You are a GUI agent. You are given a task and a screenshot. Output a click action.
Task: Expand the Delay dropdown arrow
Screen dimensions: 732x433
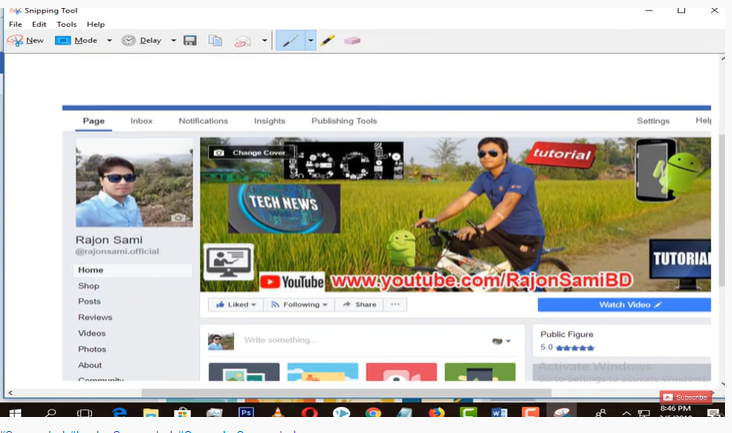173,41
